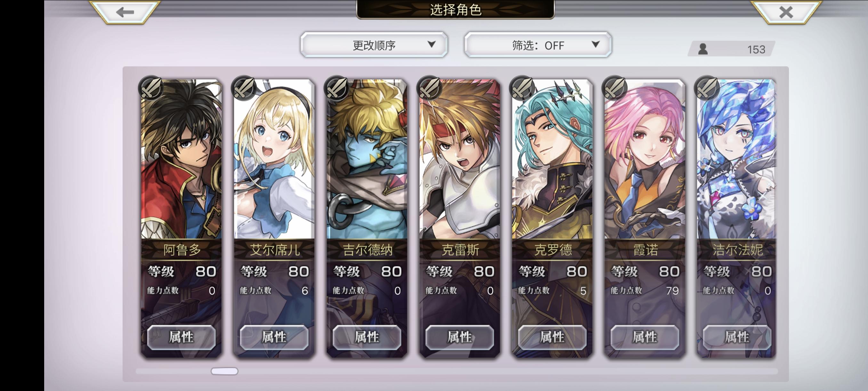868x391 pixels.
Task: Choose the 洁尔法妮 character portrait
Action: tap(736, 159)
